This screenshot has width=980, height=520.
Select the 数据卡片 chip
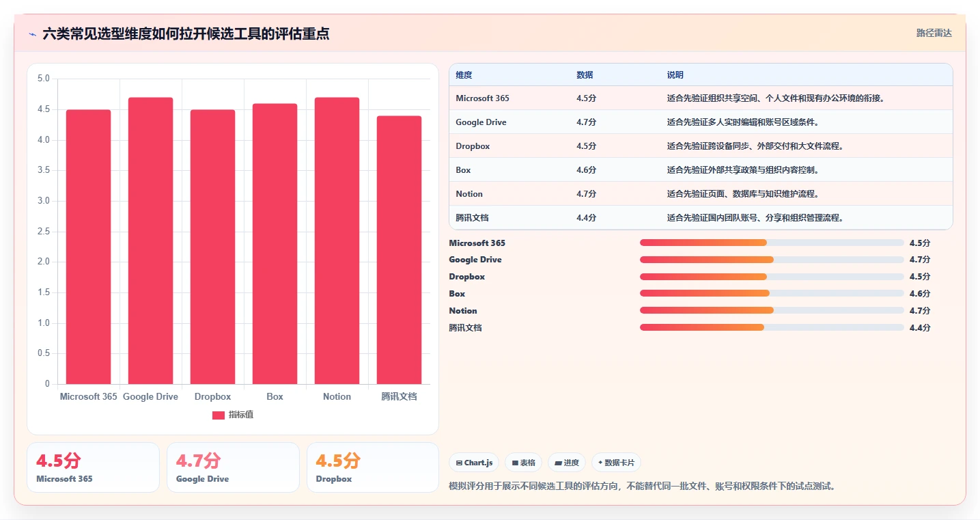616,463
